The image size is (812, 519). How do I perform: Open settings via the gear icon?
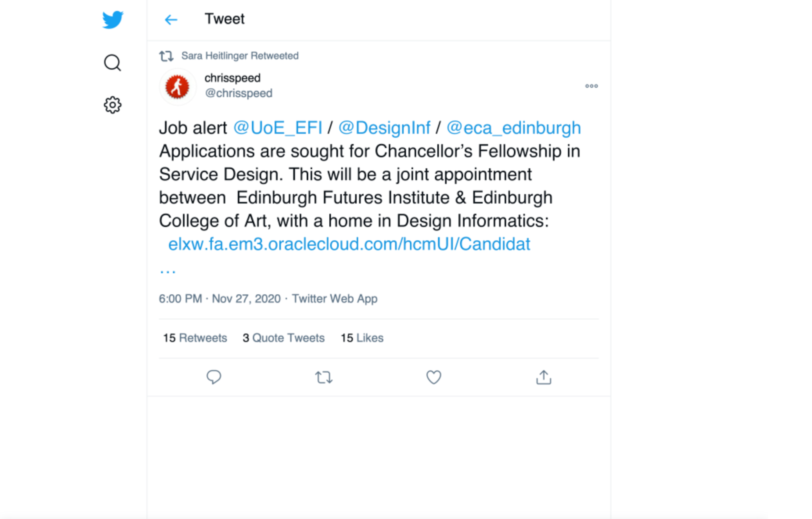tap(112, 105)
